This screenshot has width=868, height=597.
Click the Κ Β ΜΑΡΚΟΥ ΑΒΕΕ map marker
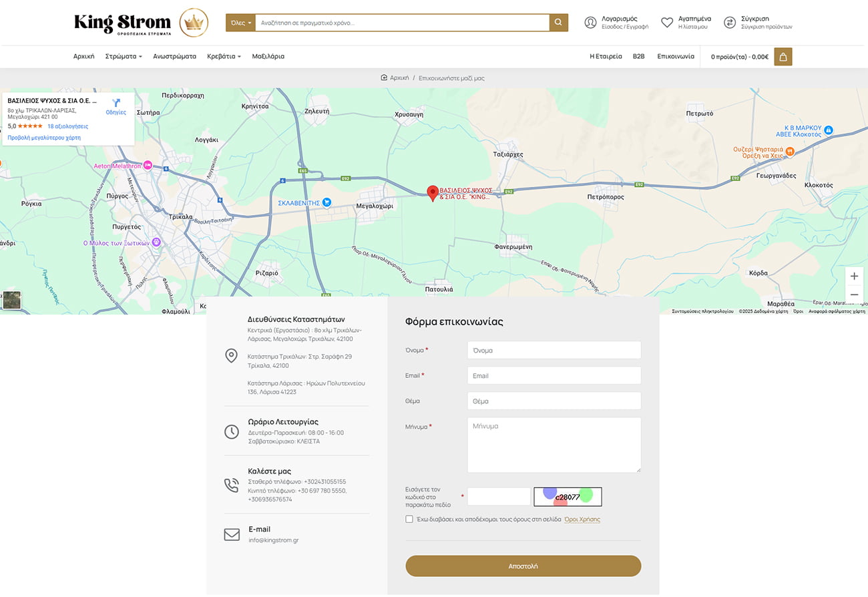pyautogui.click(x=829, y=130)
